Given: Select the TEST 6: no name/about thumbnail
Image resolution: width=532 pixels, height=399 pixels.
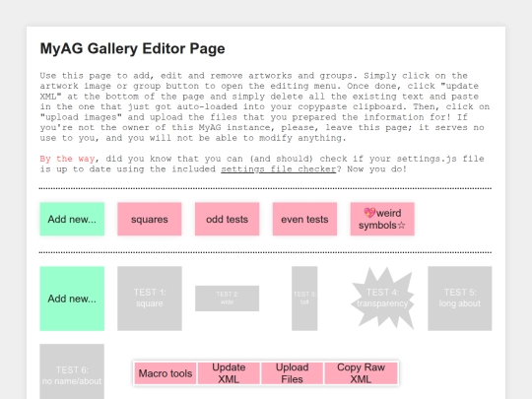Looking at the screenshot, I should [x=72, y=372].
